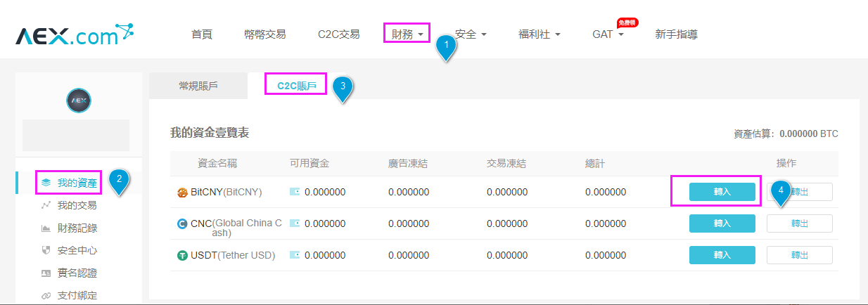This screenshot has width=868, height=305.
Task: Transfer in CNC with 轉入 button
Action: pos(722,223)
